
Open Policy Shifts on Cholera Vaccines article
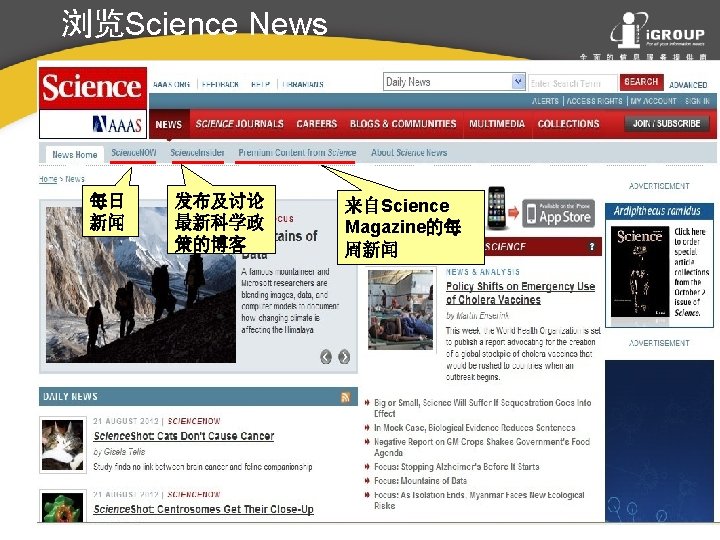coord(520,293)
